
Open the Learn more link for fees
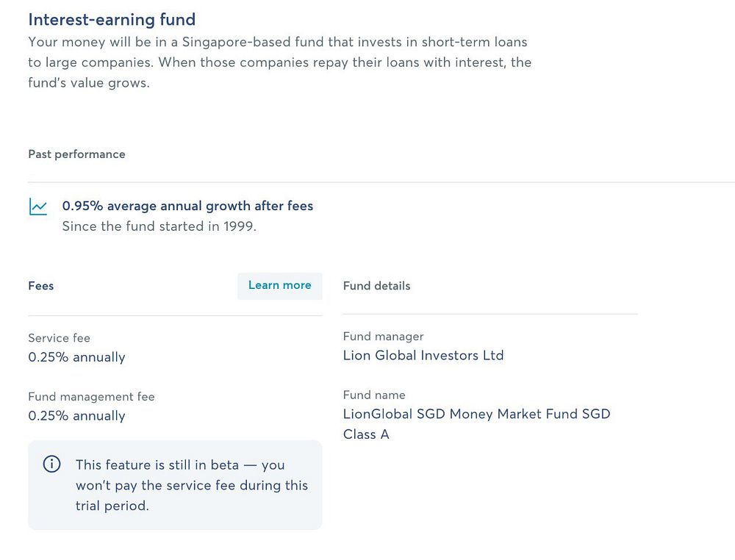click(x=279, y=285)
